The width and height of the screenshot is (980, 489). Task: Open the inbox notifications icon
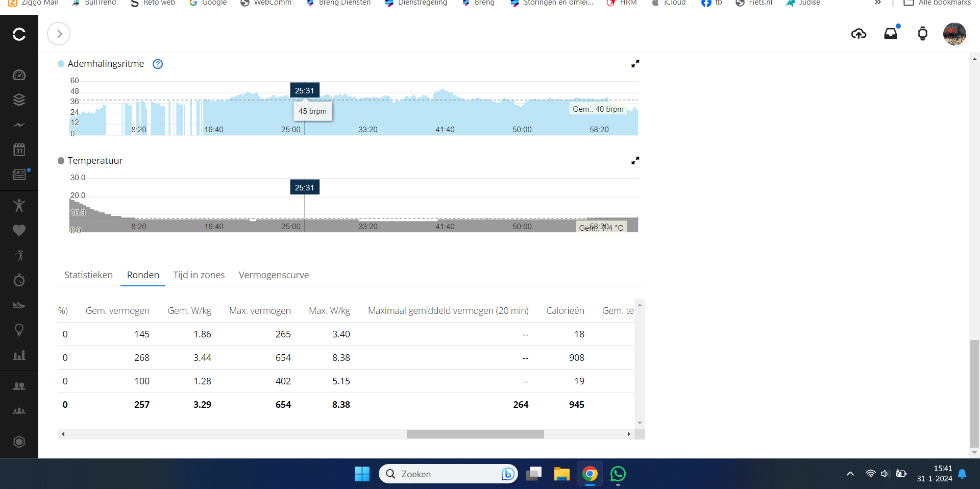pos(891,34)
